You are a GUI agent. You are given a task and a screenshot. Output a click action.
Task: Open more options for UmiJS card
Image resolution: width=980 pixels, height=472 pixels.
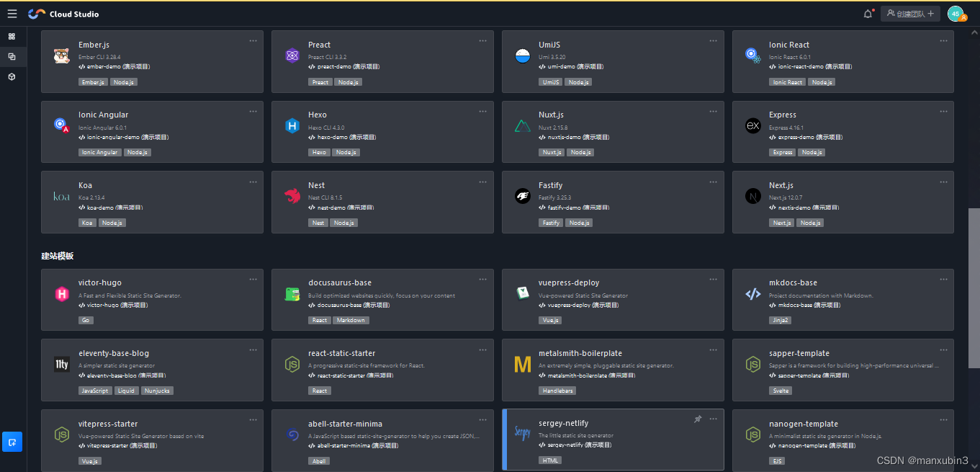click(714, 41)
